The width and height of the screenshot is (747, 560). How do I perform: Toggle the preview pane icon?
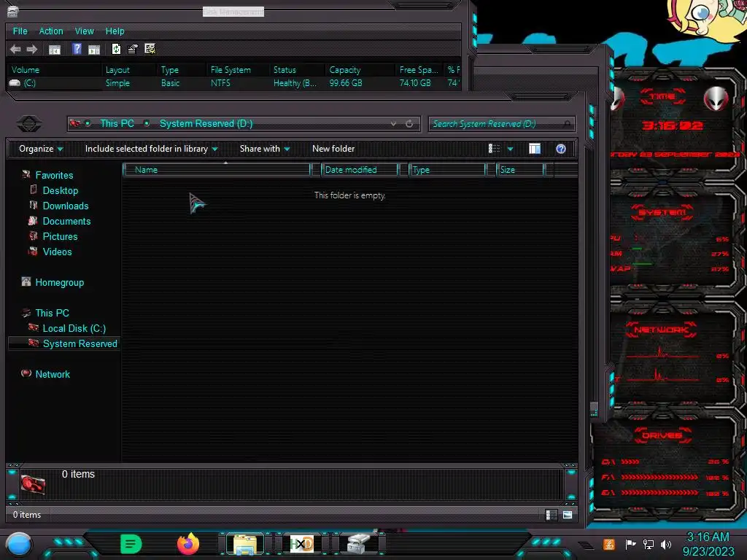pos(535,149)
